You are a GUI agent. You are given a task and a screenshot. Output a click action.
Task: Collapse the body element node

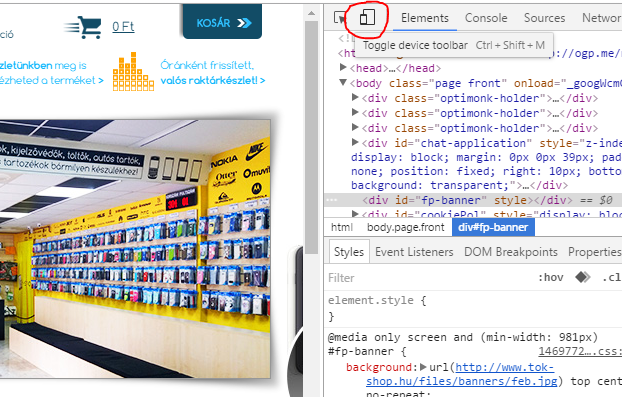[343, 83]
